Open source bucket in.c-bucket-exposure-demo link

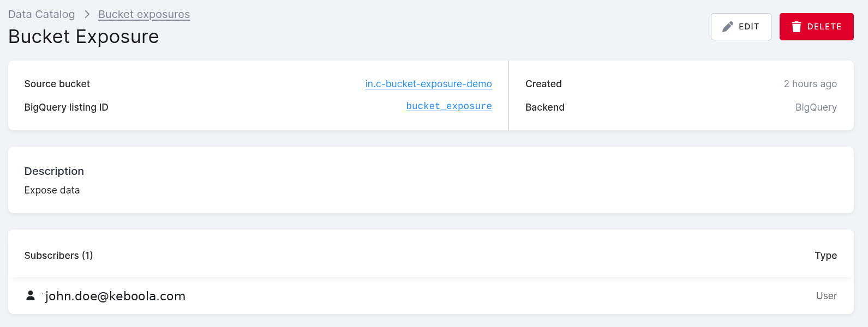[x=428, y=84]
